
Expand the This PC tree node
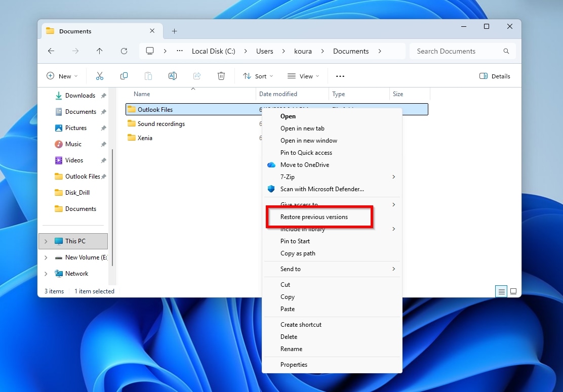pyautogui.click(x=46, y=241)
